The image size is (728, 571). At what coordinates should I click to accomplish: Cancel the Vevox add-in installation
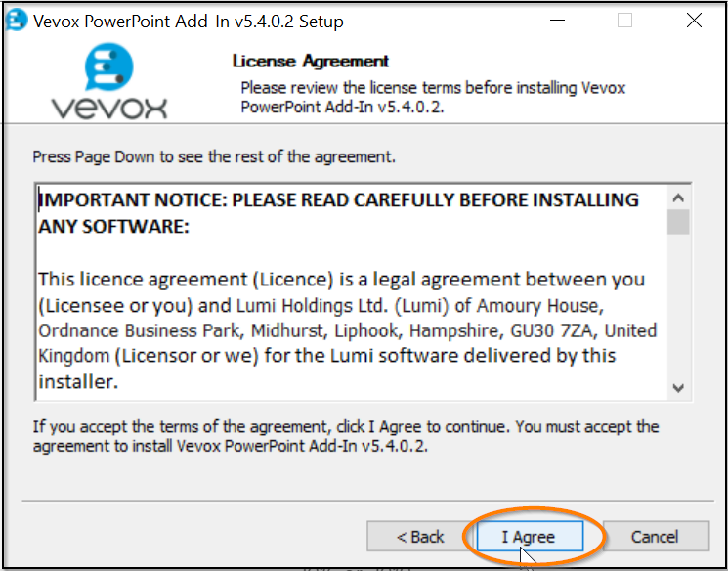tap(655, 536)
